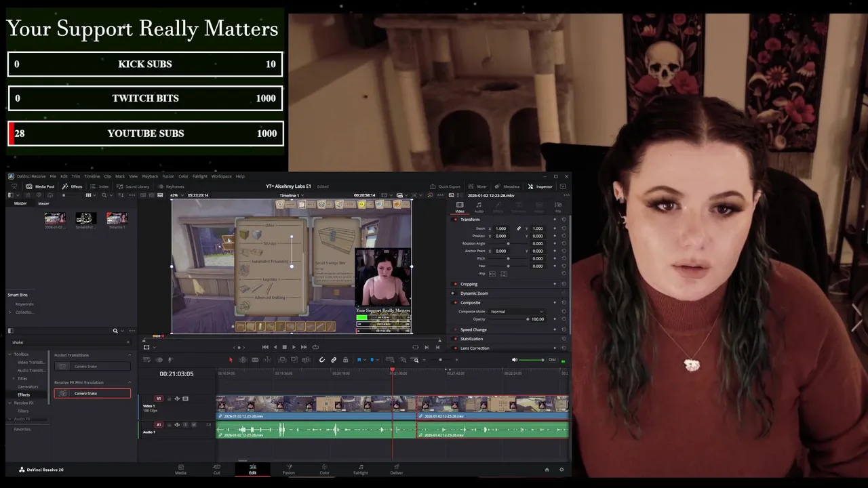Adjust the Rotation Angle slider

[x=507, y=243]
